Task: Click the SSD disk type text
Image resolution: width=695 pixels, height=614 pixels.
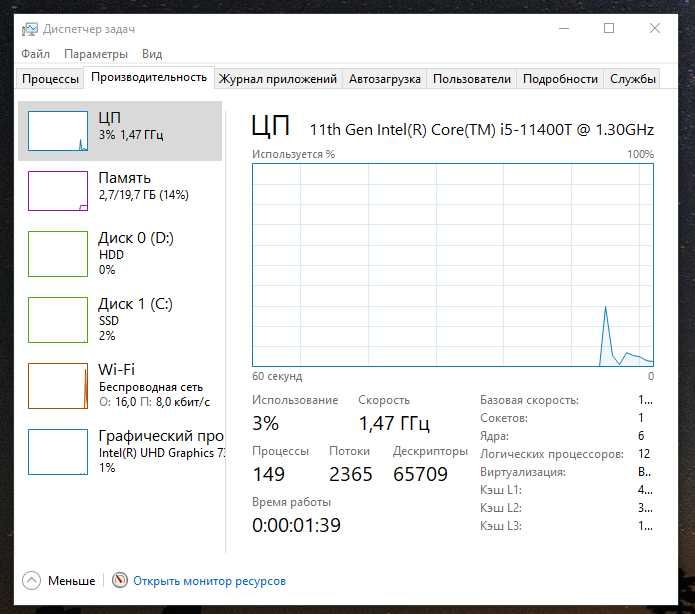Action: coord(109,321)
